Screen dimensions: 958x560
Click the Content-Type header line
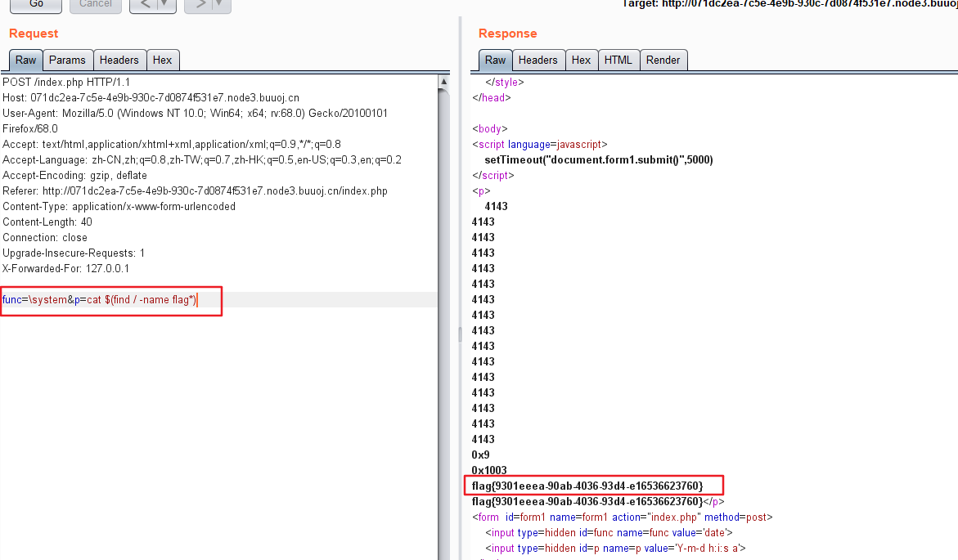[119, 206]
